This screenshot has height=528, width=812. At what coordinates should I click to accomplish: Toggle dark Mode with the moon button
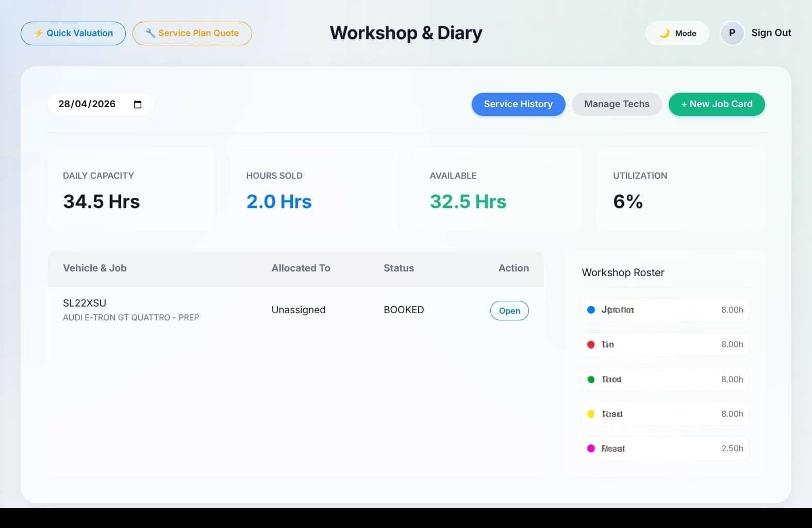pyautogui.click(x=677, y=33)
